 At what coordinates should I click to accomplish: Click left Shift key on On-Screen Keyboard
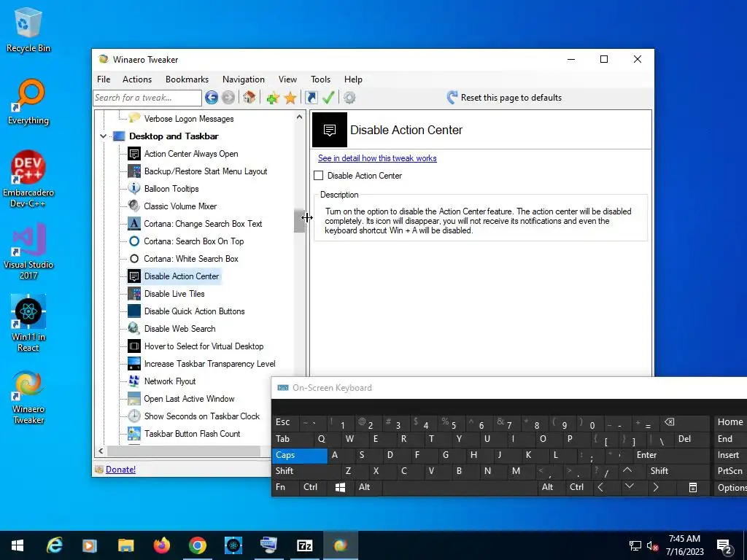pos(308,472)
